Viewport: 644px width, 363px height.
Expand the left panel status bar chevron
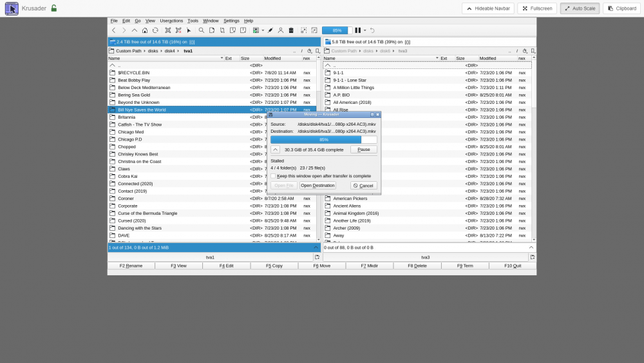pos(316,248)
